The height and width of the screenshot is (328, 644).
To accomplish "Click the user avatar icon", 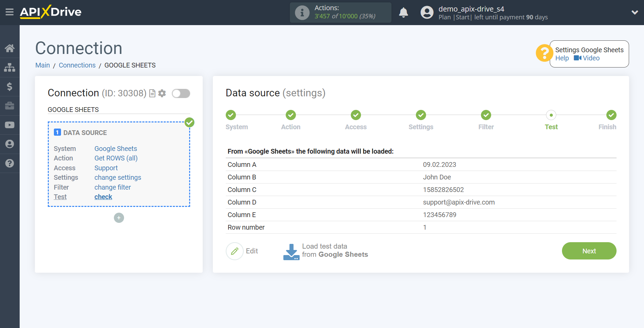I will pos(427,13).
